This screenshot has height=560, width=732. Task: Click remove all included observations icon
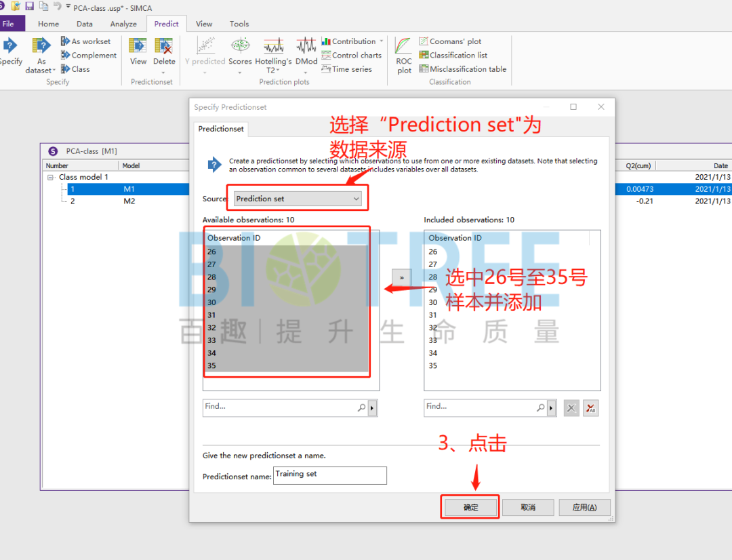[x=590, y=407]
